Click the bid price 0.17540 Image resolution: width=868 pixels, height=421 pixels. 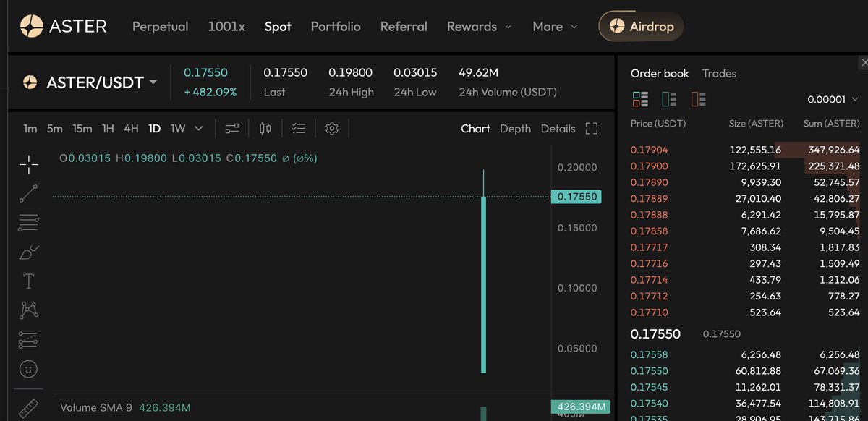(x=649, y=404)
